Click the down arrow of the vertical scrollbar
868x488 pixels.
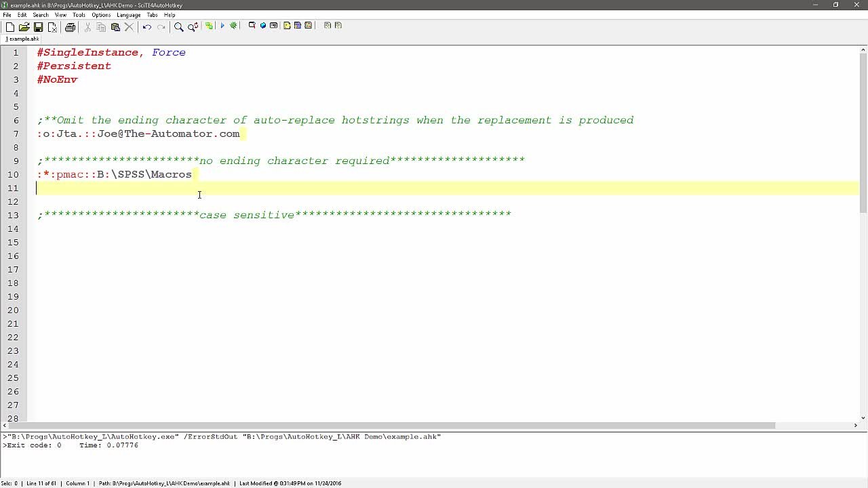click(863, 418)
